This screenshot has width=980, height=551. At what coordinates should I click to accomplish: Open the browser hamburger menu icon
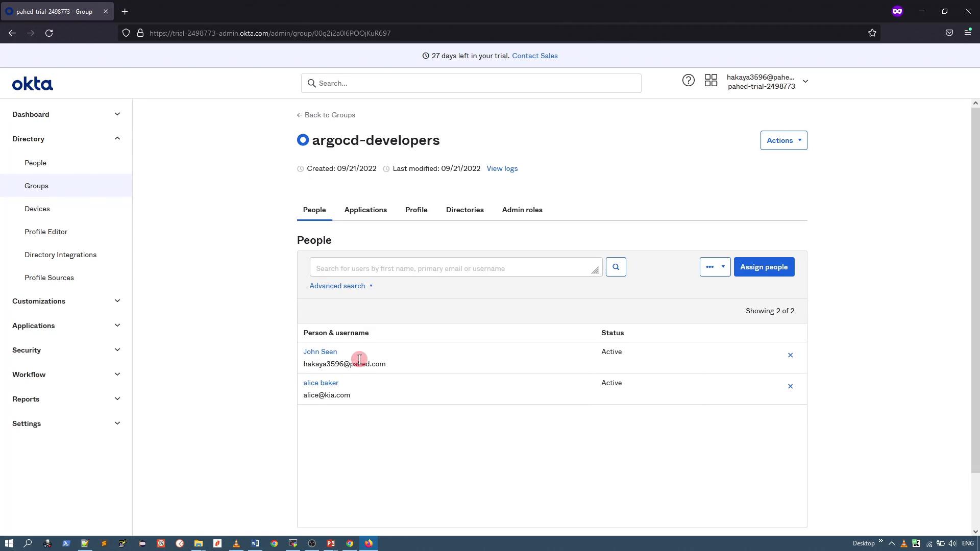point(967,33)
